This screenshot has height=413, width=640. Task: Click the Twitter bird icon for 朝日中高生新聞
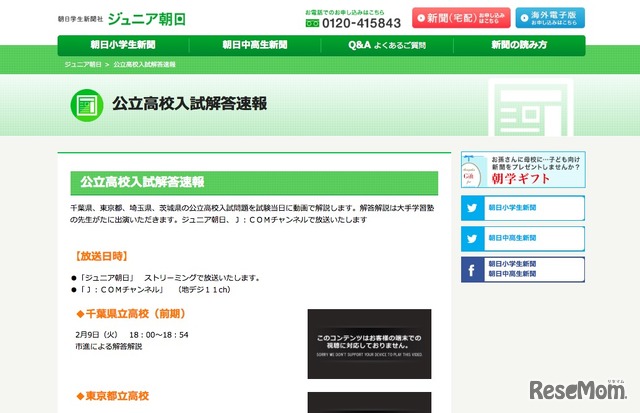pyautogui.click(x=472, y=239)
